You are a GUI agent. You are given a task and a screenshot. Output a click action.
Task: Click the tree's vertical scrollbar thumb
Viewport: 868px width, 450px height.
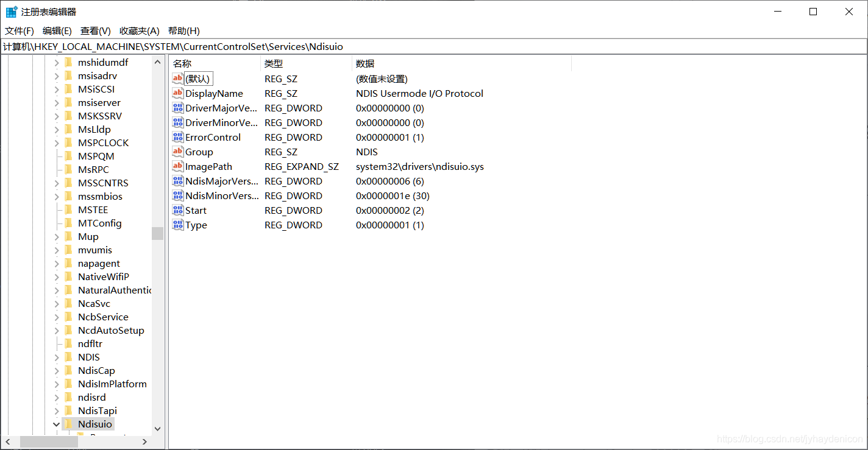[x=158, y=233]
